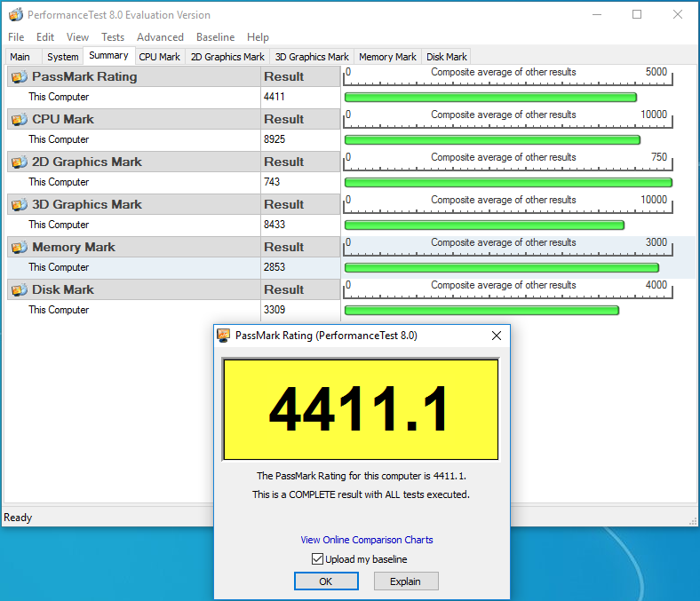700x601 pixels.
Task: Click the Memory Mark green result bar
Action: 502,268
